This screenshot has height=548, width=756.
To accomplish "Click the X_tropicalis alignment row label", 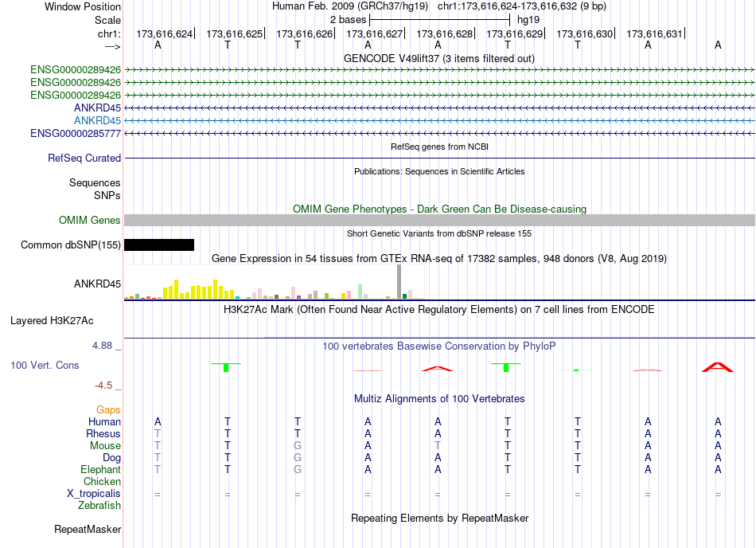I will [94, 494].
